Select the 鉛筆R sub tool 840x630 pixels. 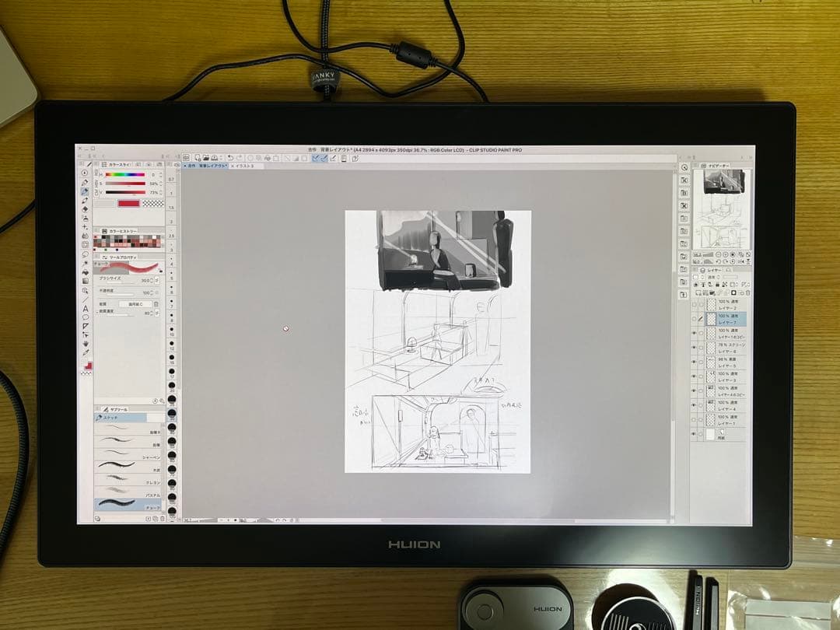128,429
